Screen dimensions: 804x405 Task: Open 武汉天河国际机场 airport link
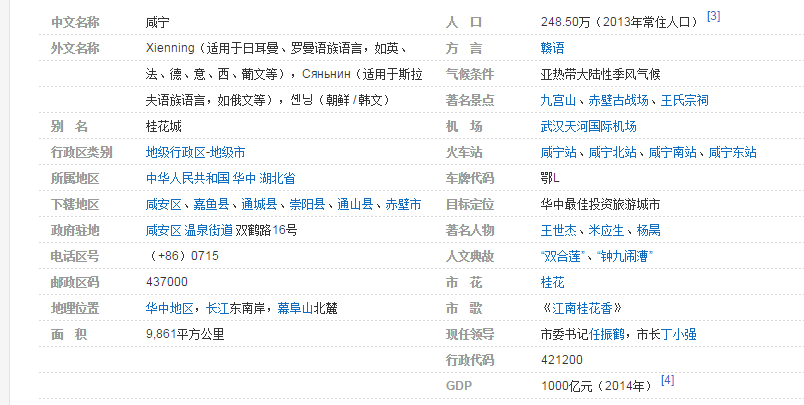coord(588,126)
